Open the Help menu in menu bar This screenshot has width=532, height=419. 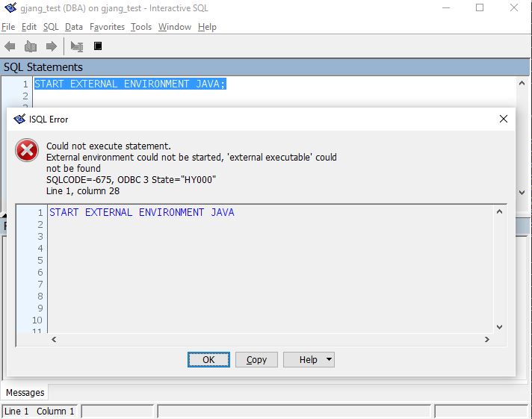coord(207,27)
